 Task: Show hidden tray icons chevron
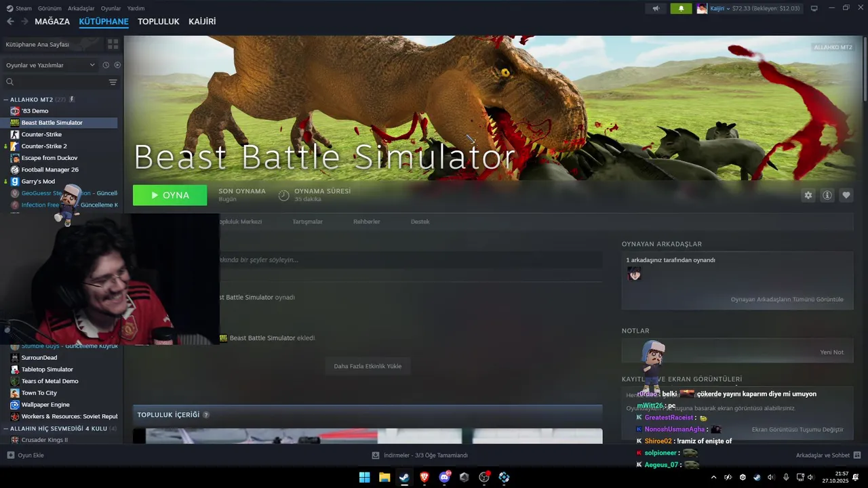(x=713, y=477)
